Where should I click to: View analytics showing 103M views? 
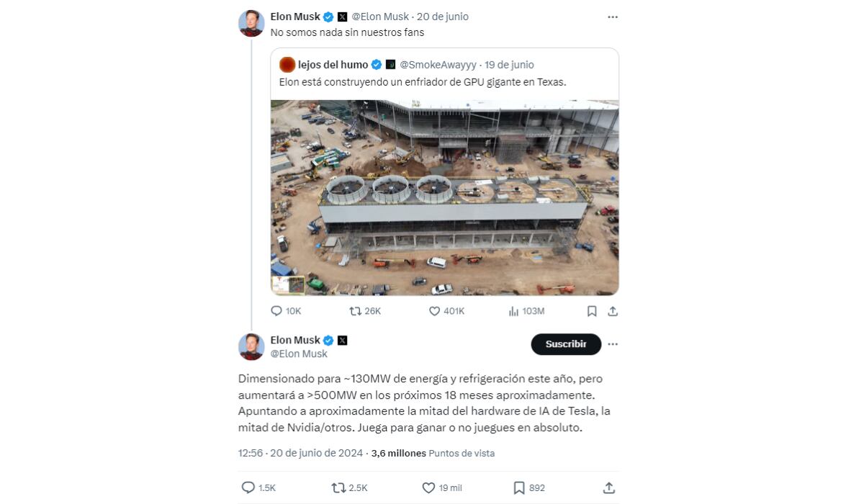(514, 311)
